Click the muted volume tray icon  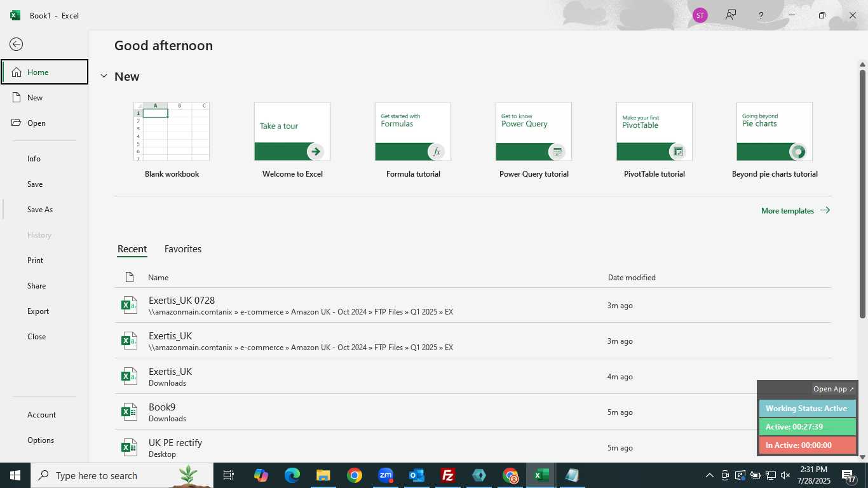tap(785, 475)
